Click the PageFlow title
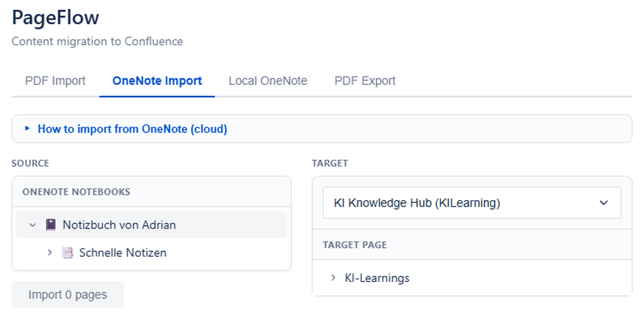The image size is (644, 317). pos(56,17)
